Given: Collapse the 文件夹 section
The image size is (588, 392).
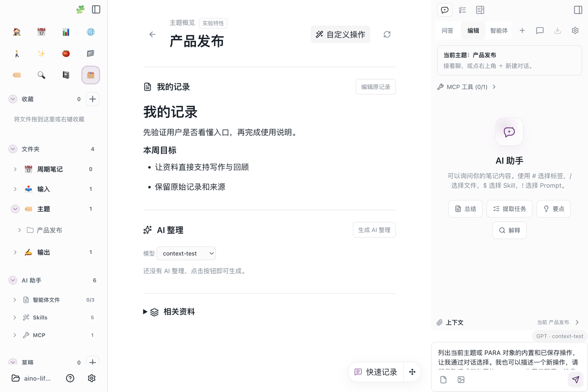Looking at the screenshot, I should 13,149.
